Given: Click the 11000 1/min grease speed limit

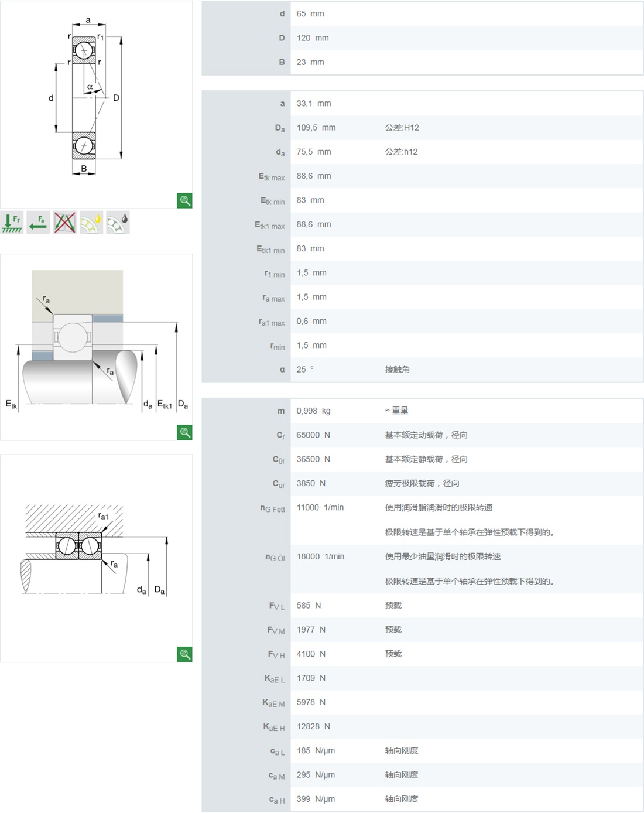Looking at the screenshot, I should click(x=320, y=508).
